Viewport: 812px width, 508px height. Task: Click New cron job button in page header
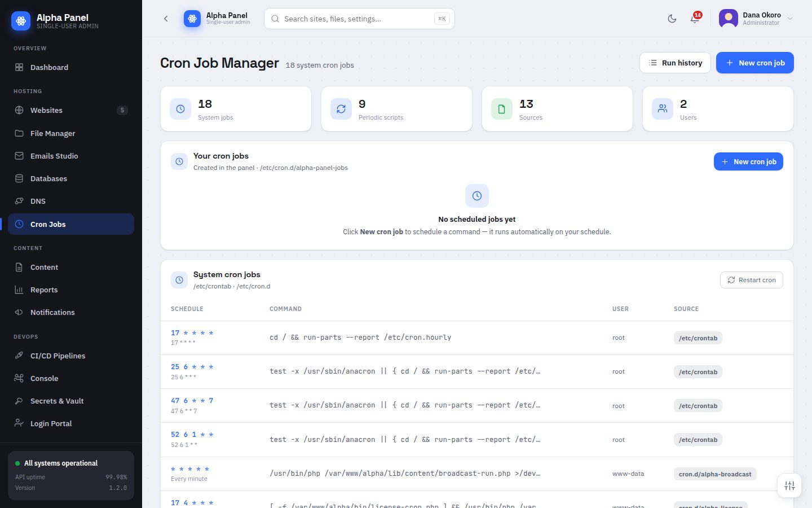click(754, 63)
